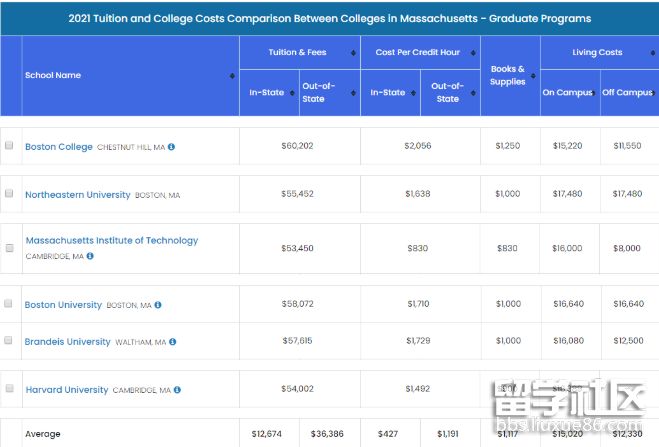Click average out-of-state tuition $36,386

pos(327,434)
